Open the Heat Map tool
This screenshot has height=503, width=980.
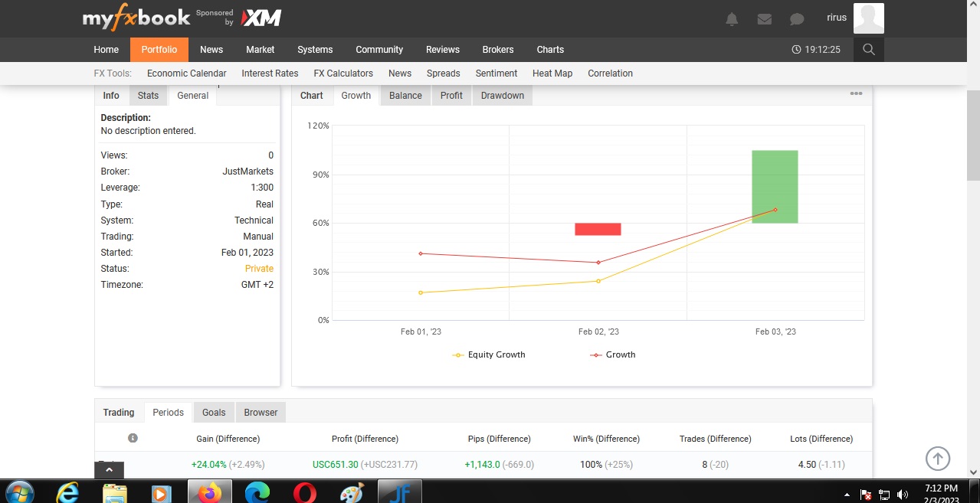[x=552, y=73]
